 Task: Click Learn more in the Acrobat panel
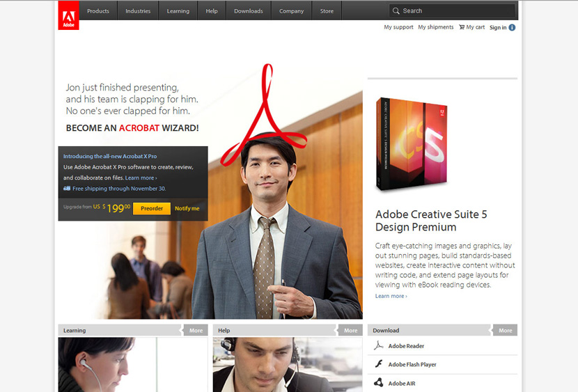click(141, 178)
